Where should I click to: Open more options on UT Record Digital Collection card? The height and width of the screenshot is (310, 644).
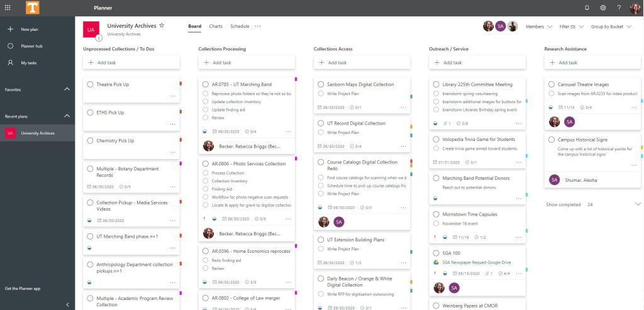403,147
